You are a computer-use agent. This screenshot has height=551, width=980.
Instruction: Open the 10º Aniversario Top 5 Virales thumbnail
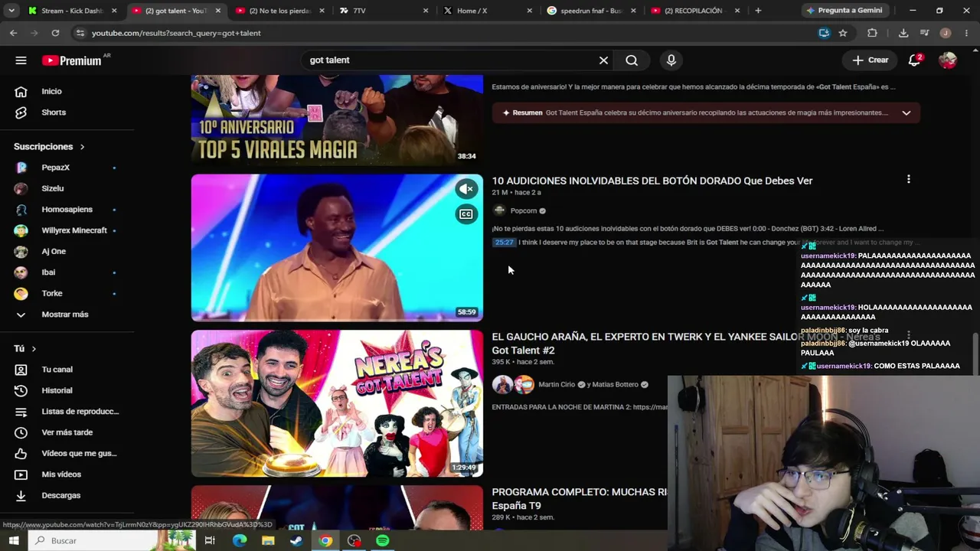[337, 120]
